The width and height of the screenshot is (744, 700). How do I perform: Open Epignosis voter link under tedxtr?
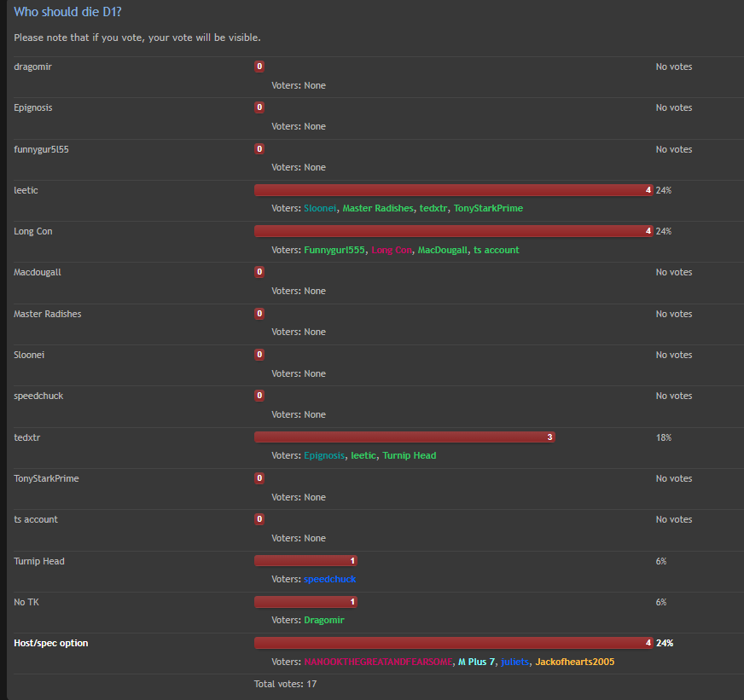(324, 455)
